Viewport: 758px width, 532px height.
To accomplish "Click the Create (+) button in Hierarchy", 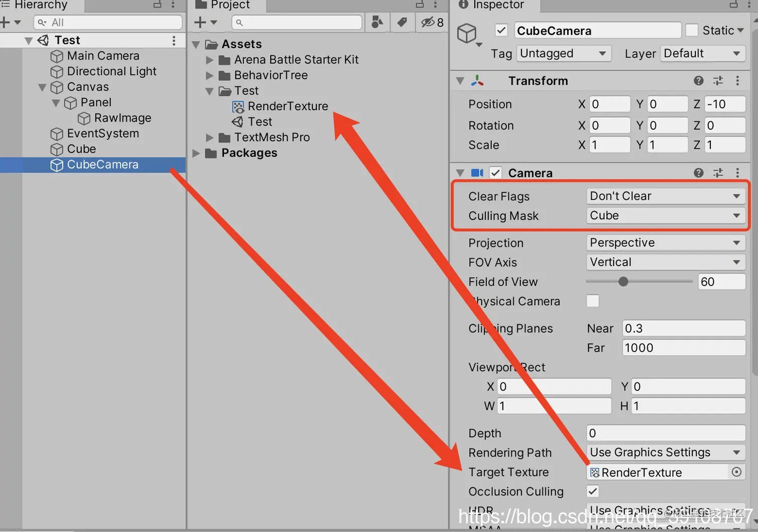I will 5,22.
